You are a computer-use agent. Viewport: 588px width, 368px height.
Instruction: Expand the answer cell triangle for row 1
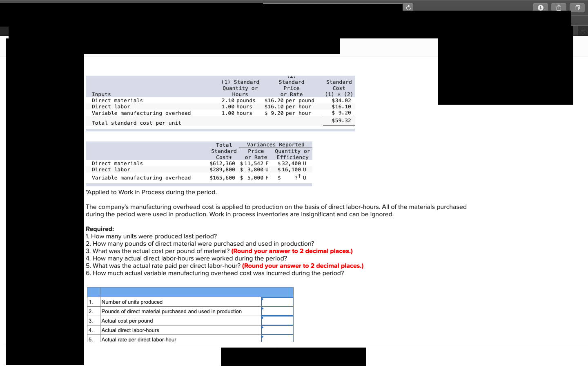(262, 299)
